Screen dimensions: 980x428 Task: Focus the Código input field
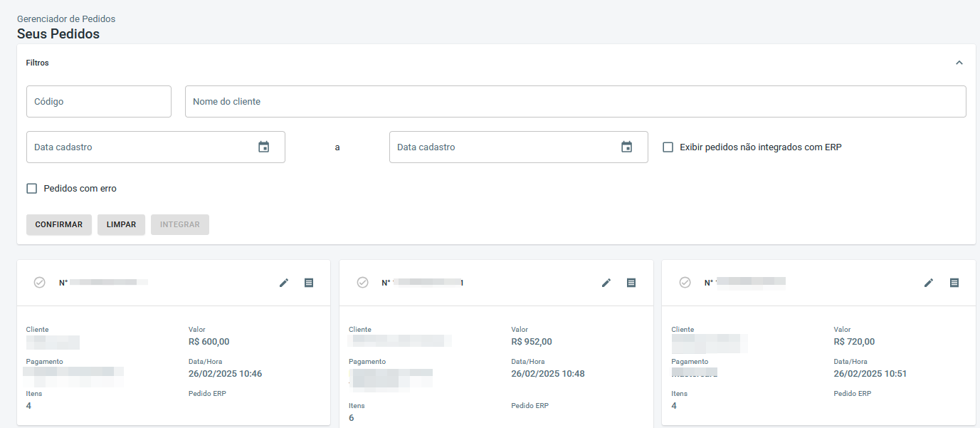[99, 102]
